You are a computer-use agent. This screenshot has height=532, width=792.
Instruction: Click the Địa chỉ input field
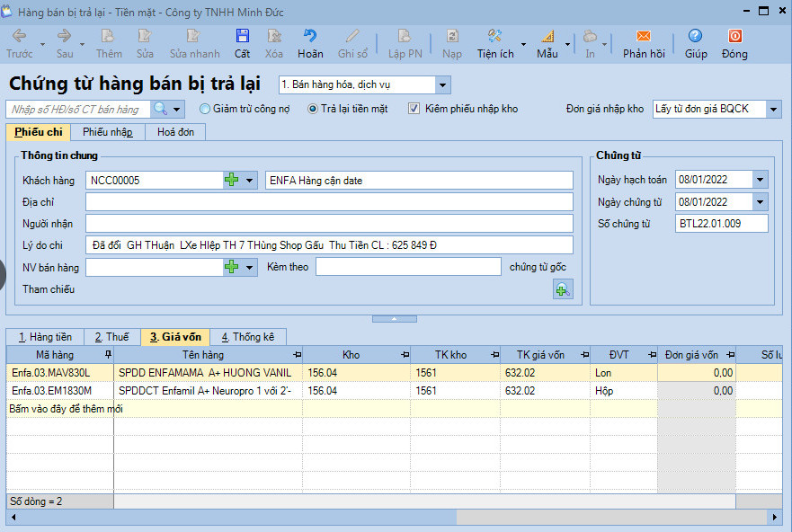point(329,202)
